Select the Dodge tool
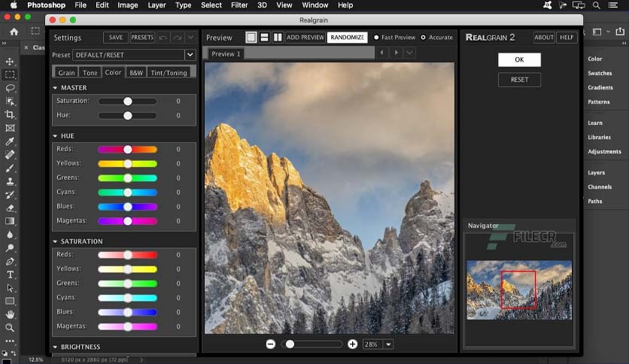Image resolution: width=629 pixels, height=364 pixels. click(x=10, y=247)
